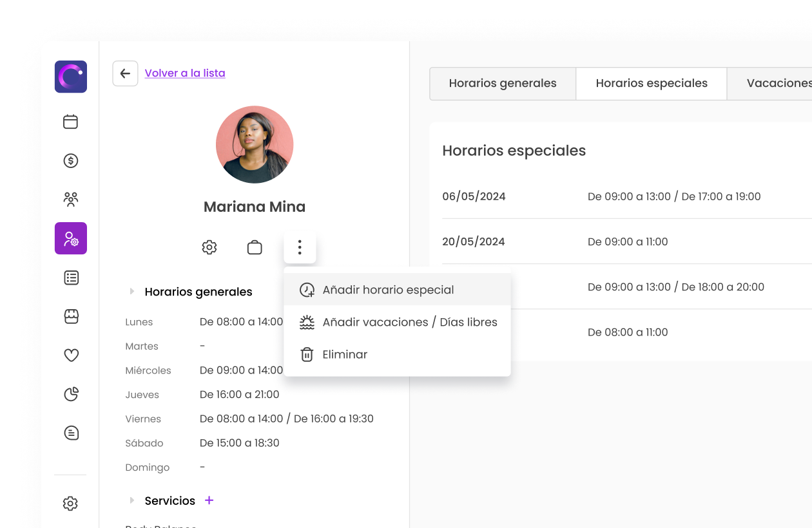Viewport: 812px width, 528px height.
Task: Click the Horarios especiales panel heading
Action: click(514, 151)
